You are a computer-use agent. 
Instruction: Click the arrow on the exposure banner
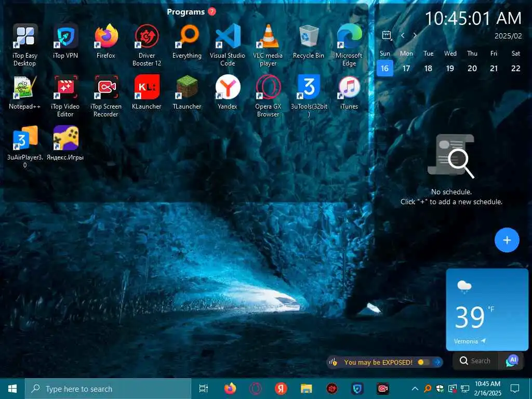point(437,362)
